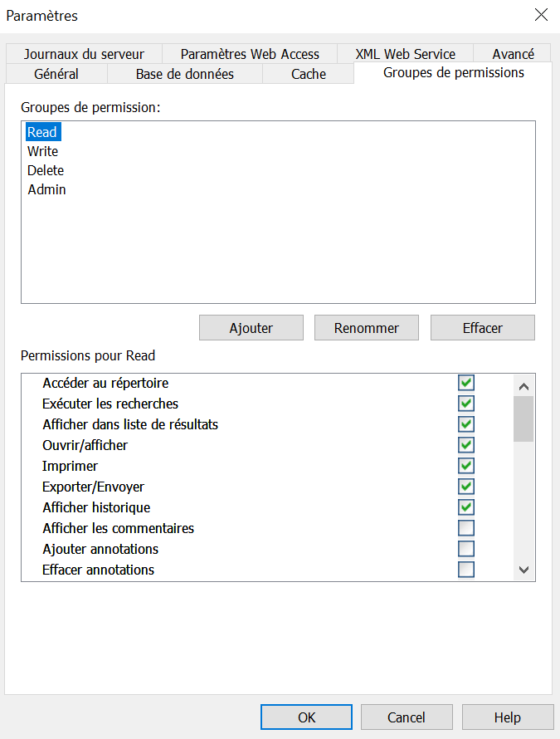Confirm settings with the OK button
The image size is (560, 739).
point(307,717)
